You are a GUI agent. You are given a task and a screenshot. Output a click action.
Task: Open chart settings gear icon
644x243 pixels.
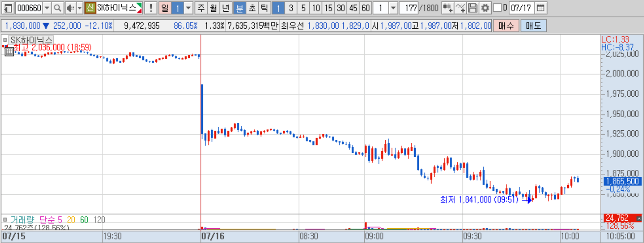point(485,8)
